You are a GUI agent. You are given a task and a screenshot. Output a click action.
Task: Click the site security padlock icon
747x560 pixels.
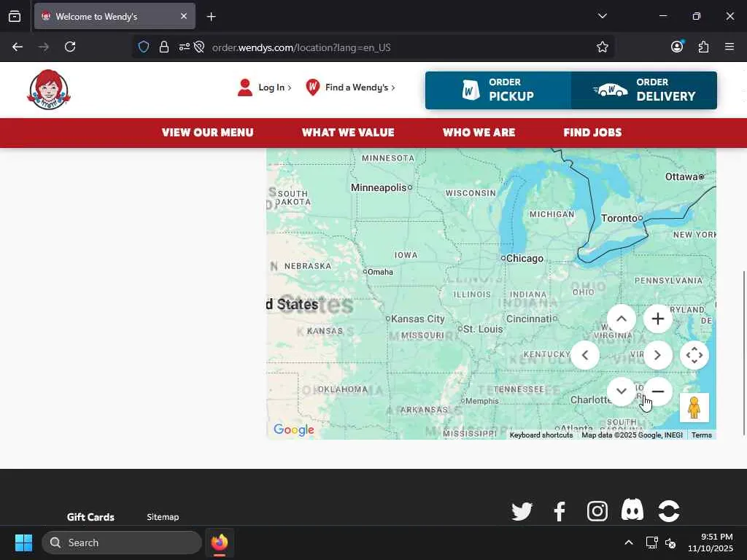[x=164, y=47]
